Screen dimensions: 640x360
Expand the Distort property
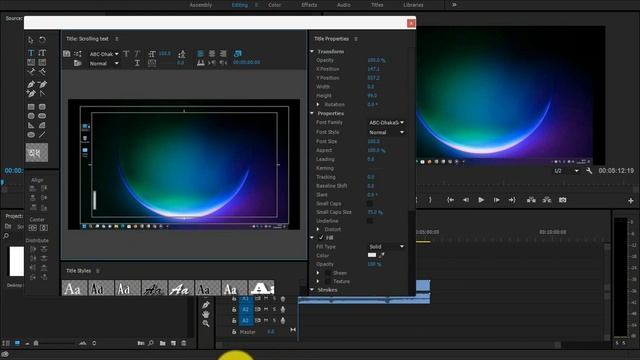pos(318,229)
